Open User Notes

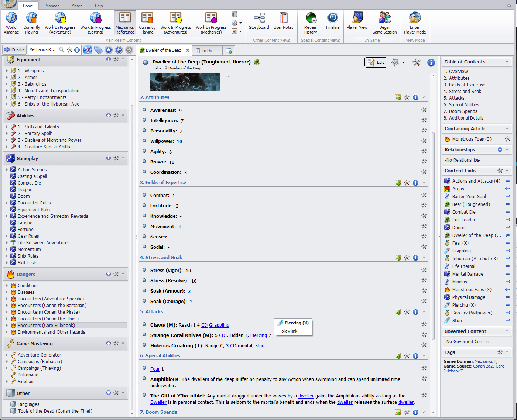point(283,21)
